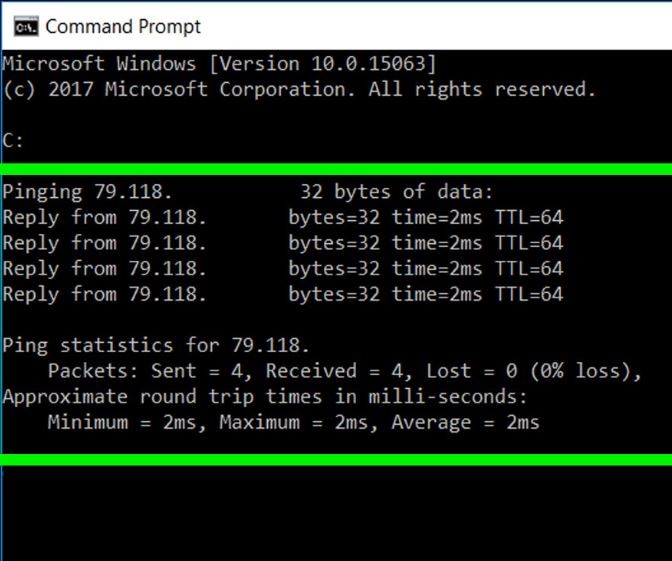Screen dimensions: 672x561
Task: Click the "Average = 2ms" value
Action: [465, 423]
